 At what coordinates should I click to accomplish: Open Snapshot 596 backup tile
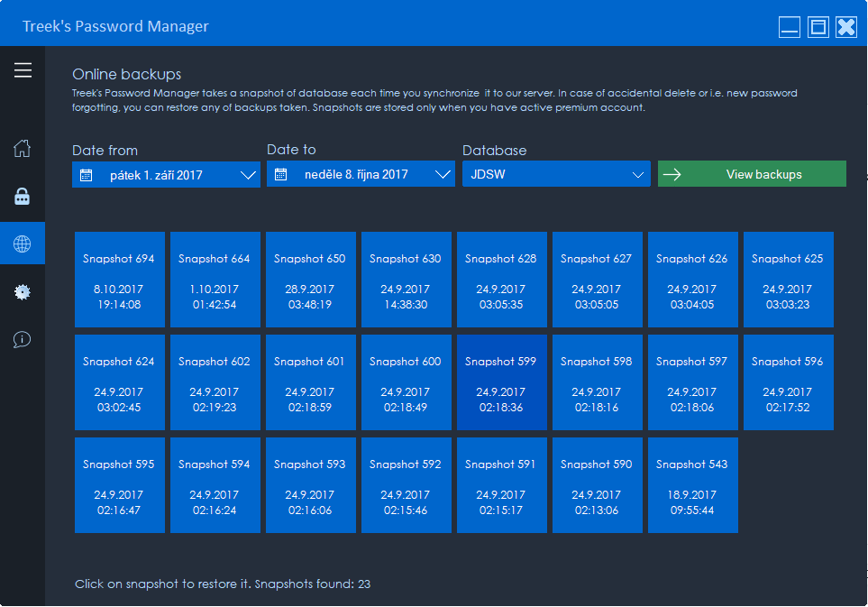[x=789, y=382]
